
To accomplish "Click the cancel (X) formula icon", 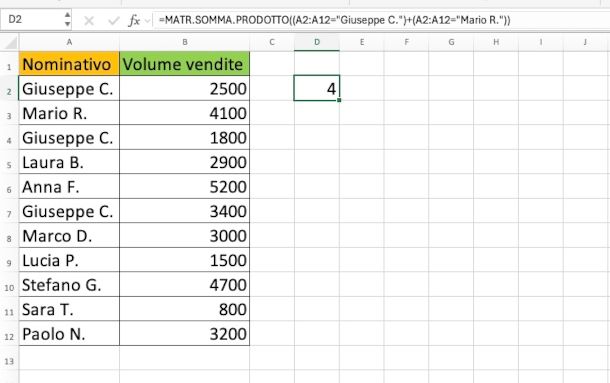I will (89, 21).
